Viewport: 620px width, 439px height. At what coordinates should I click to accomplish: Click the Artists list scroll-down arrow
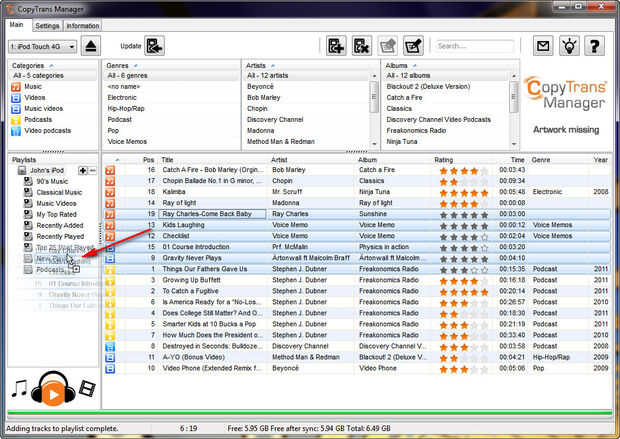[374, 144]
